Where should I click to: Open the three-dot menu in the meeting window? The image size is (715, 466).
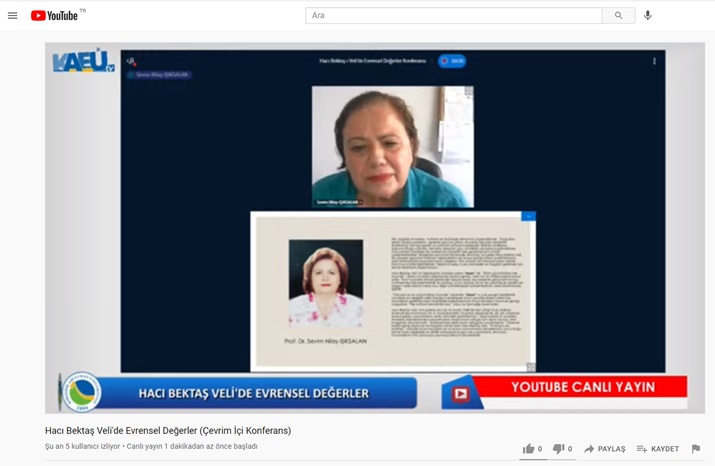(x=654, y=61)
